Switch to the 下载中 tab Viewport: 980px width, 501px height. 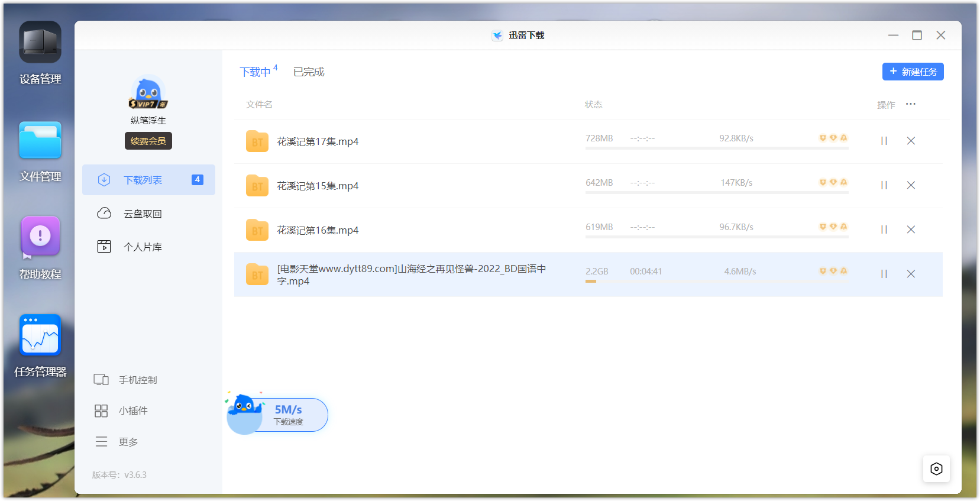(255, 72)
